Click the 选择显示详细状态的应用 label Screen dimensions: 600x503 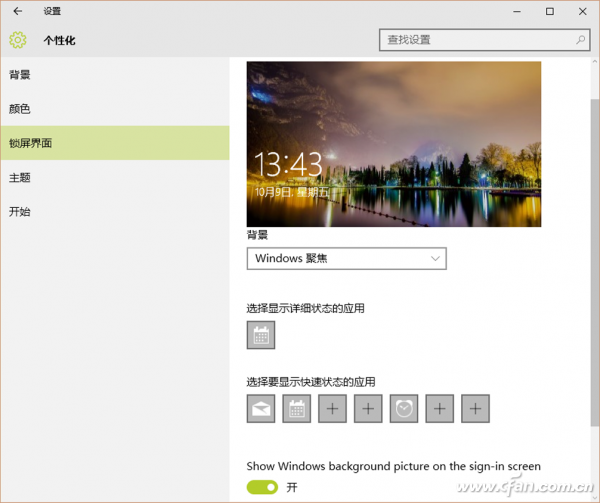pos(305,308)
